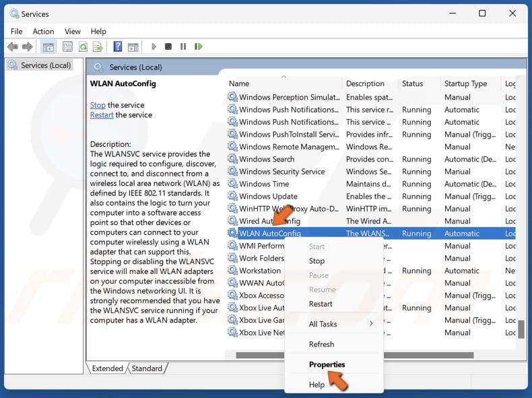
Task: Select the WLAN AutoConfig service name
Action: [x=270, y=234]
